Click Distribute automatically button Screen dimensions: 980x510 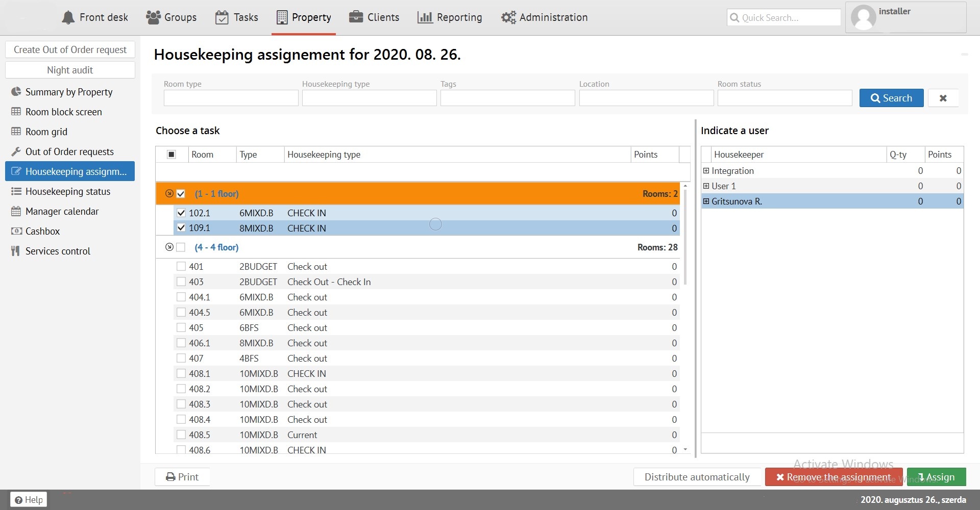point(697,477)
